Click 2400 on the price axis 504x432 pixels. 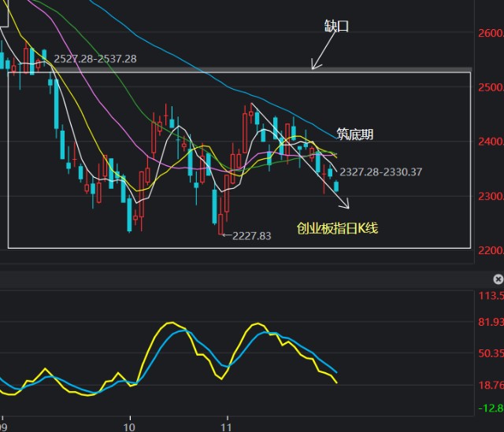pyautogui.click(x=490, y=142)
